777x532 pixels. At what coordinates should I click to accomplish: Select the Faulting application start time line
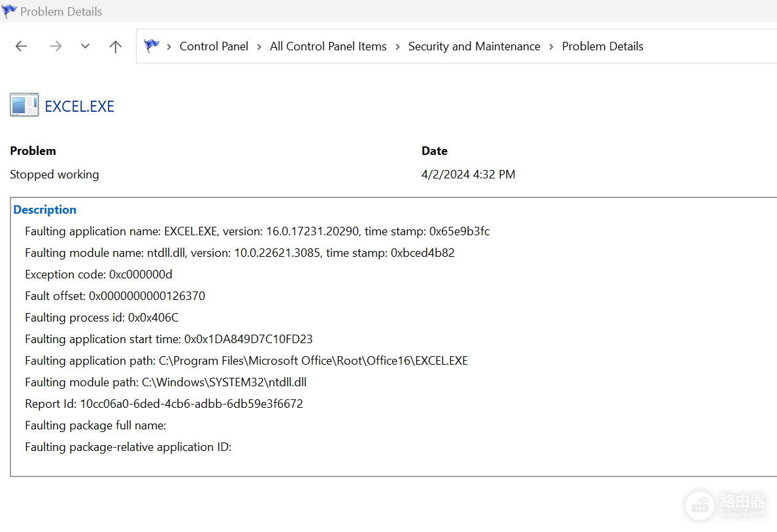tap(169, 339)
